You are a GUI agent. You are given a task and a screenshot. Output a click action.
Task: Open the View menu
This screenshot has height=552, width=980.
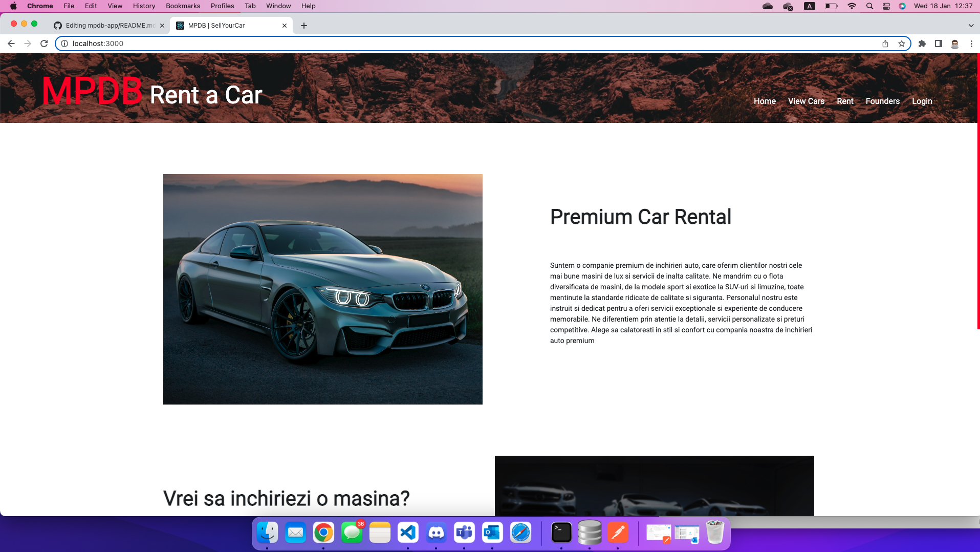click(x=115, y=6)
